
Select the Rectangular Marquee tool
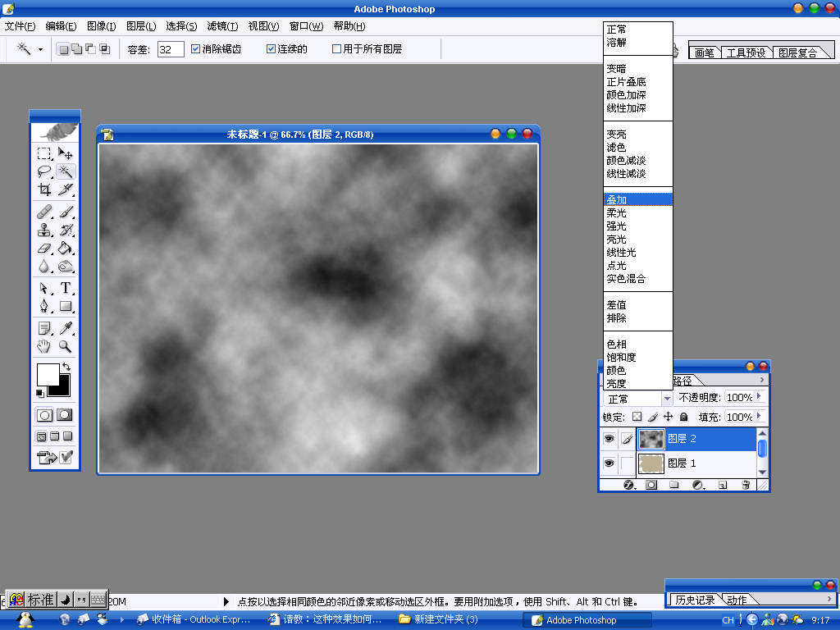coord(44,154)
